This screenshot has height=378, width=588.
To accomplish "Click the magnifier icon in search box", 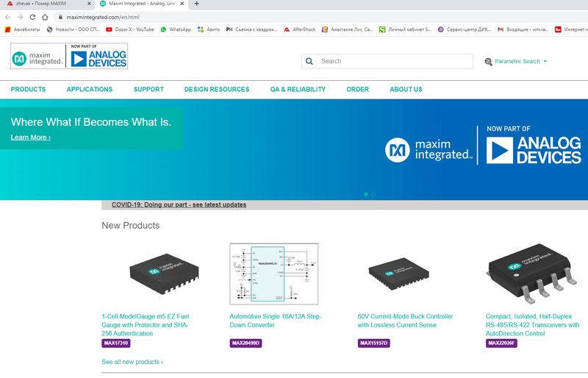I will pyautogui.click(x=309, y=61).
